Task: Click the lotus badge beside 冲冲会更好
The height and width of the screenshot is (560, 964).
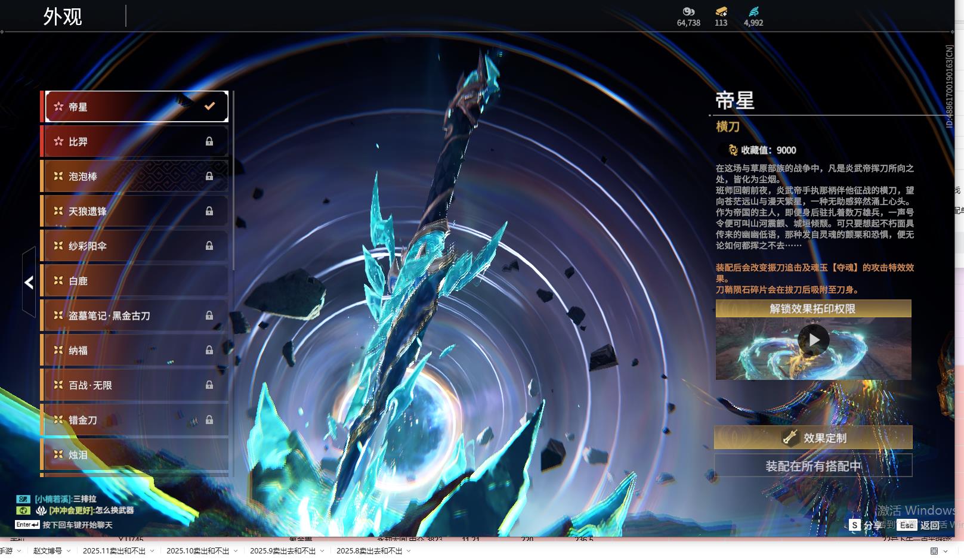Action: [x=41, y=511]
